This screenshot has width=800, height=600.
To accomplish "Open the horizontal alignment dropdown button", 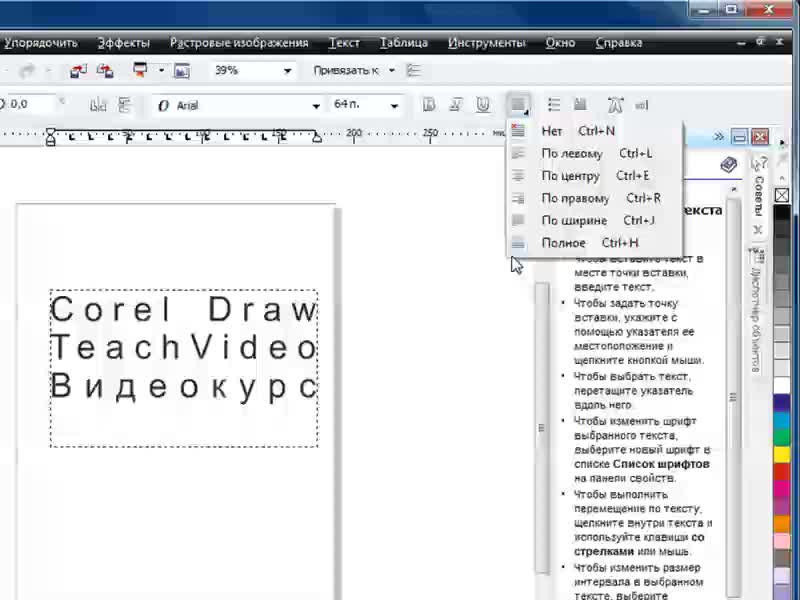I will tap(519, 105).
